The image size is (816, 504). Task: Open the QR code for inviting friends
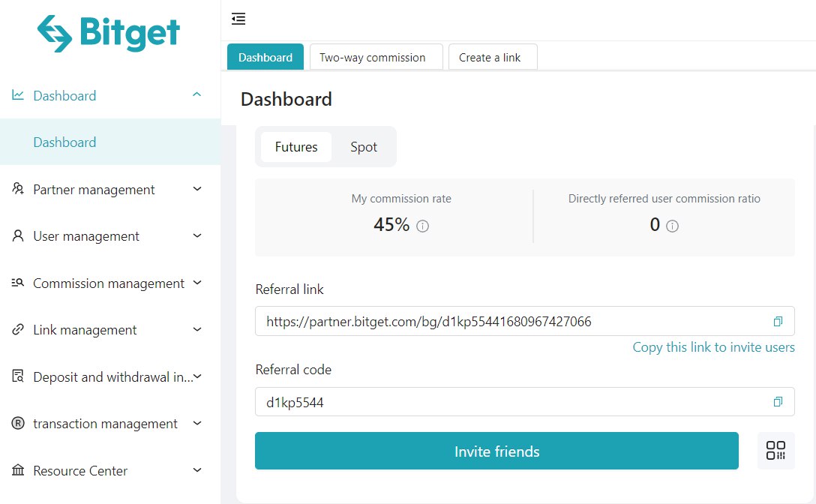pos(775,450)
